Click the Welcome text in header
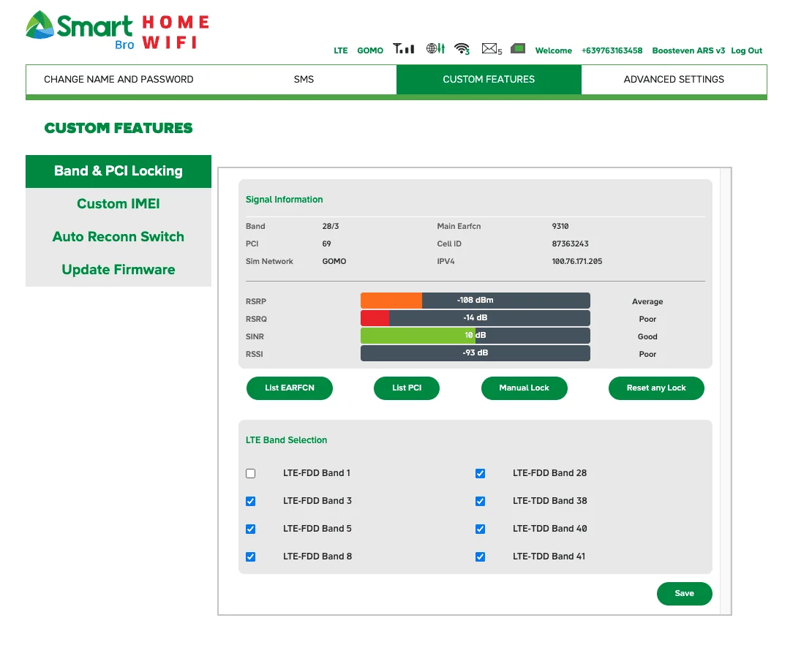This screenshot has height=645, width=812. [554, 50]
